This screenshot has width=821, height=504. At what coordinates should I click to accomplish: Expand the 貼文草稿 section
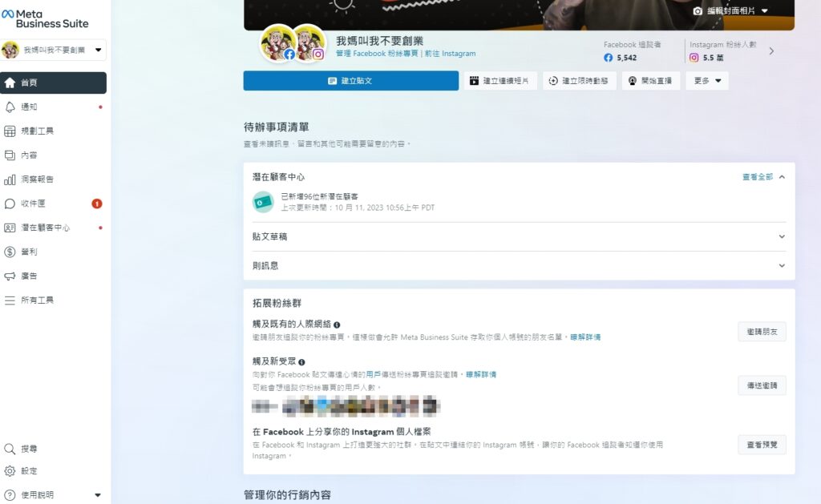tap(519, 236)
